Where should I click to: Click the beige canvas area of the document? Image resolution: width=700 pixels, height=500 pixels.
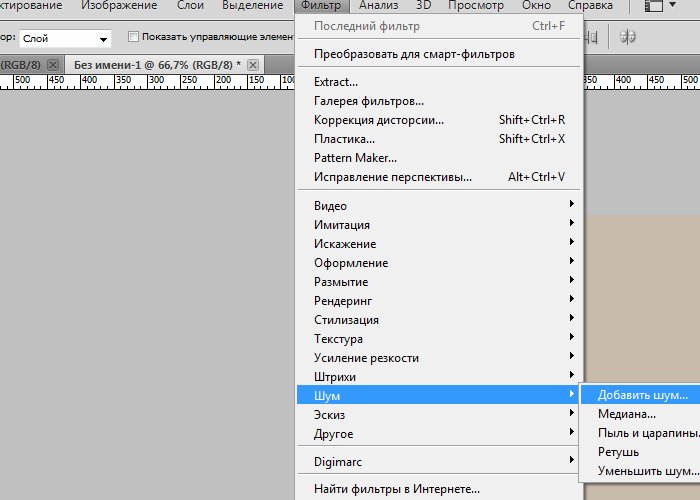pyautogui.click(x=640, y=300)
